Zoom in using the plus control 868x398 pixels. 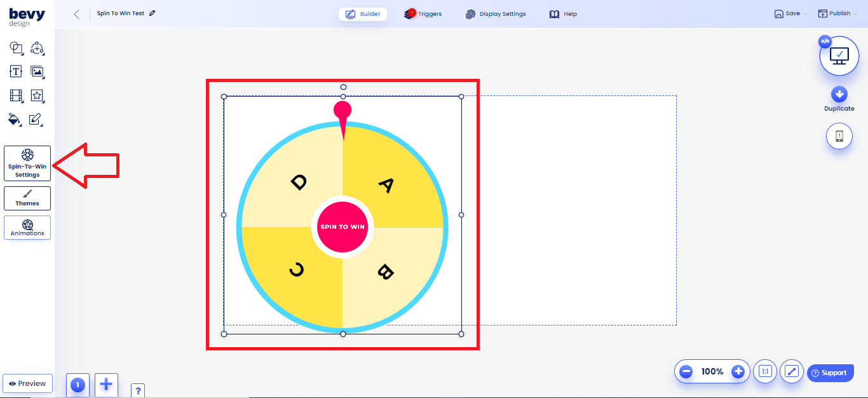737,371
